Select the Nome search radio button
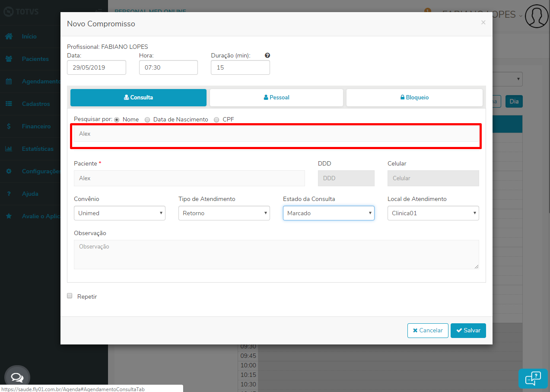Screen dimensions: 550x392 click(117, 120)
